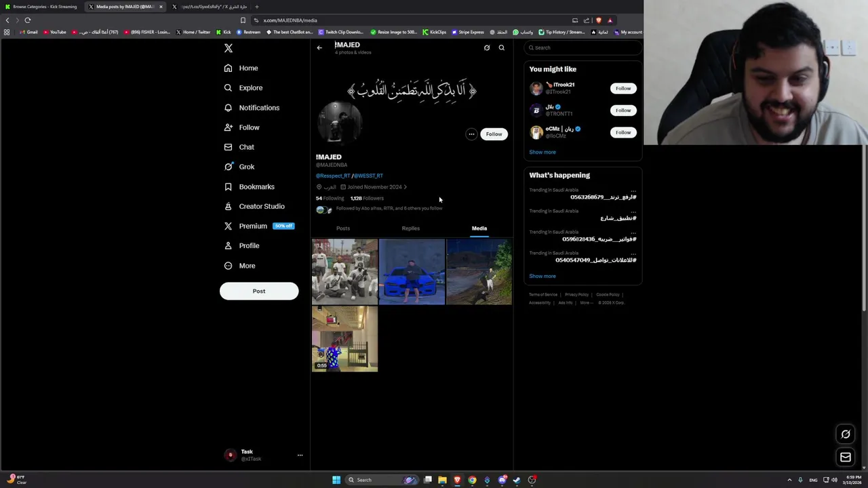Open the trend ending in 0596828436
The height and width of the screenshot is (488, 868).
pos(599,239)
